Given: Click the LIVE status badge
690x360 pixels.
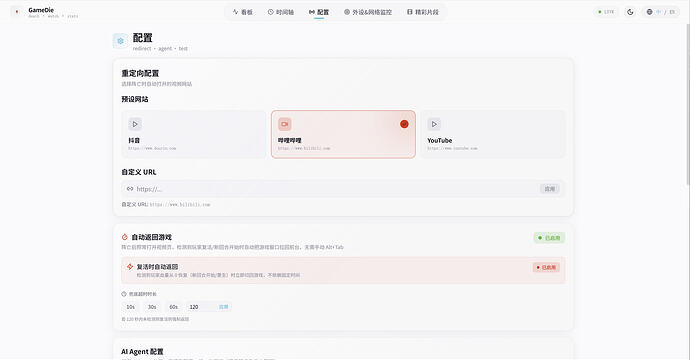Looking at the screenshot, I should click(606, 12).
